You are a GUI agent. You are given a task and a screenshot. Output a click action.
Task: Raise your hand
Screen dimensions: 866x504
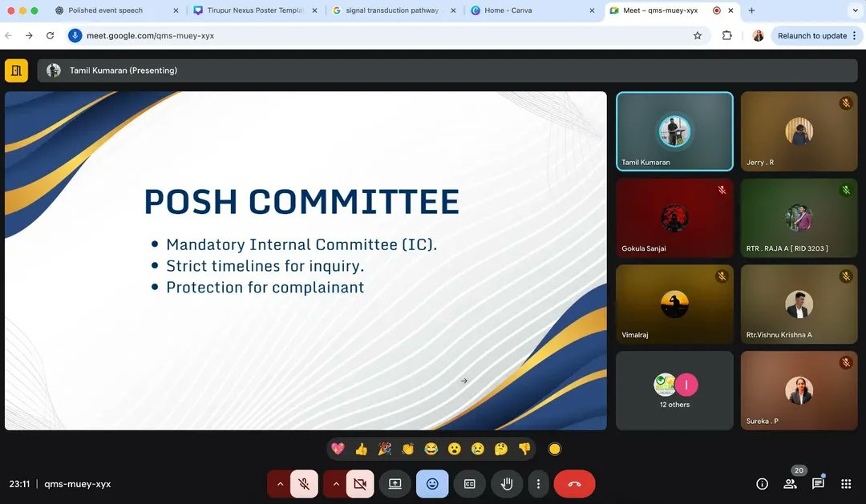507,484
